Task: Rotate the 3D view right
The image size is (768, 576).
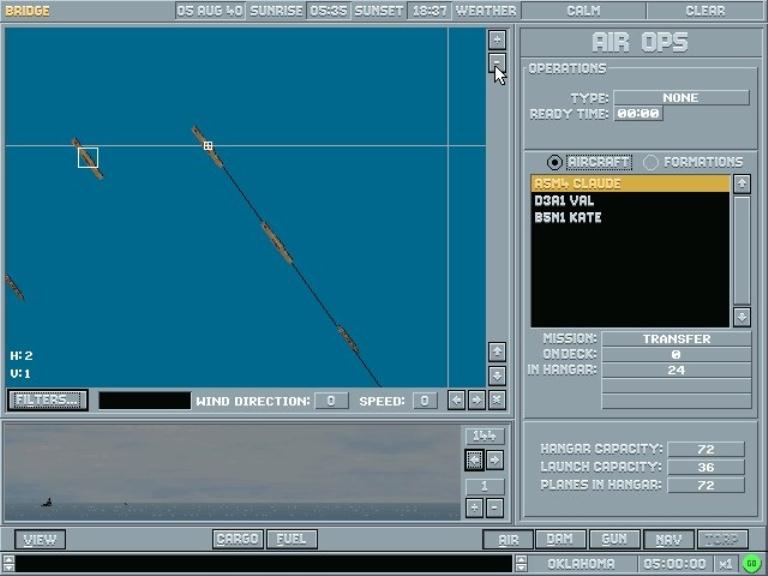Action: [x=494, y=459]
